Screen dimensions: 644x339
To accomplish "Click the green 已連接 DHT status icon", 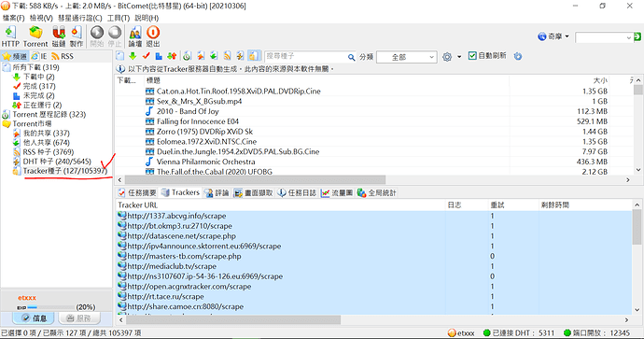I will (486, 332).
